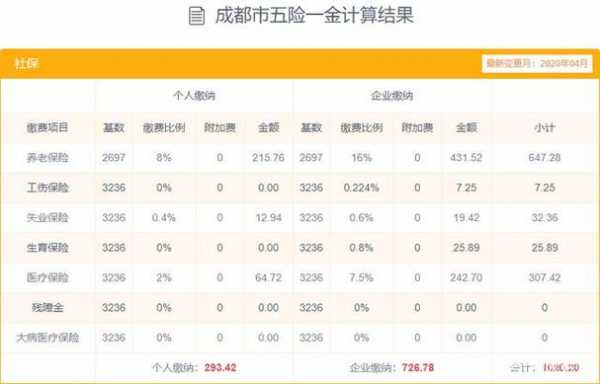The width and height of the screenshot is (600, 384).
Task: Click the 合计 grand total value
Action: pyautogui.click(x=561, y=368)
